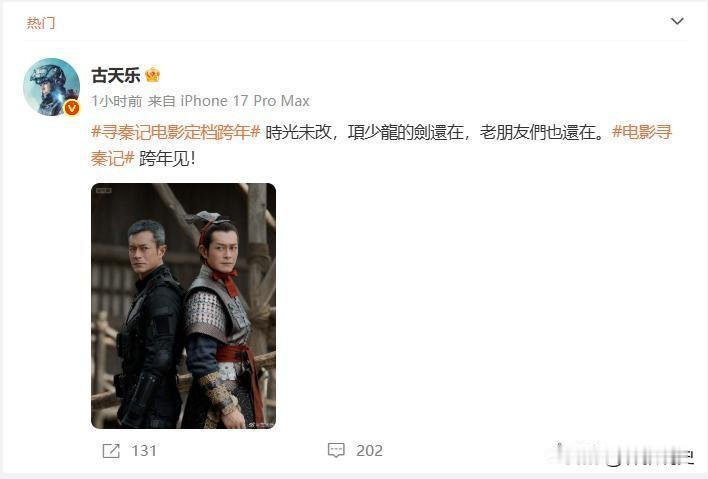Click the 来自 iPhone 17 Pro Max source
The height and width of the screenshot is (479, 708).
click(x=228, y=101)
